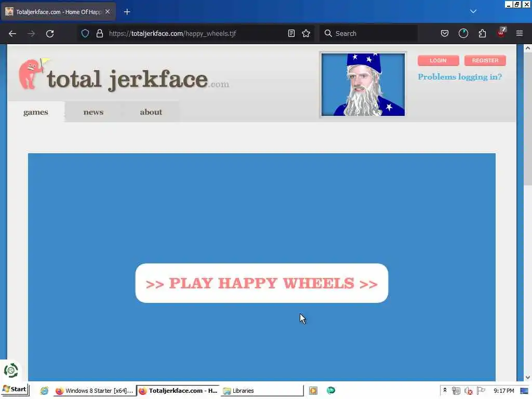The image size is (532, 399).
Task: Click the 9:17 PM clock
Action: (504, 391)
